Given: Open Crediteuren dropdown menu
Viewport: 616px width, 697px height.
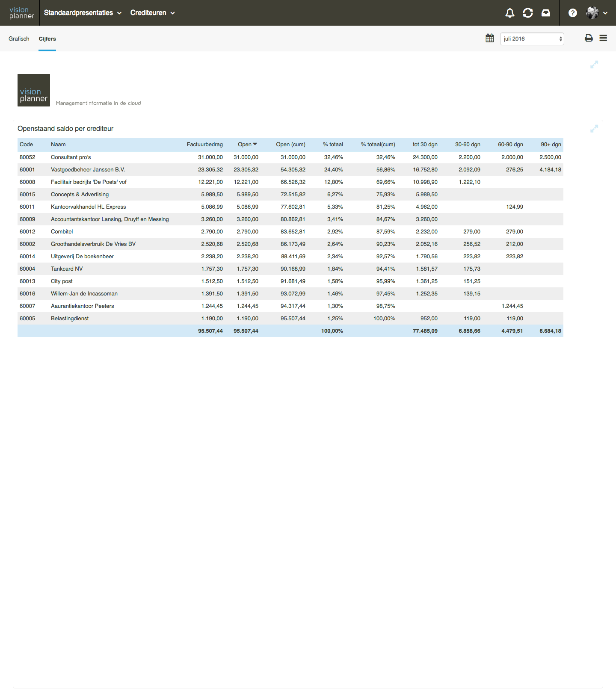Looking at the screenshot, I should click(x=152, y=13).
